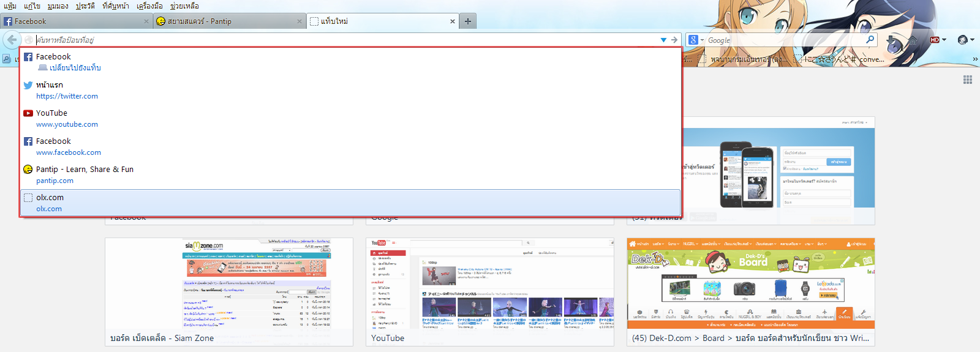This screenshot has width=980, height=352.
Task: Select the olx.com suggestion
Action: point(351,203)
